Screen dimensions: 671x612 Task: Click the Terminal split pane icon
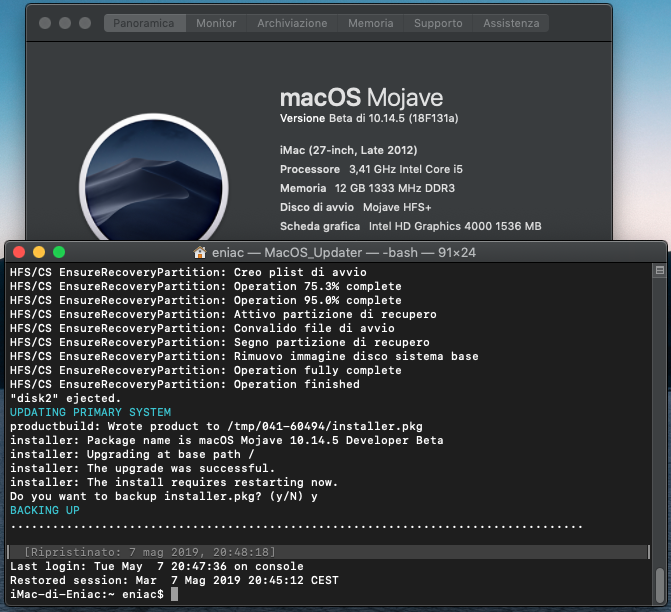(659, 270)
